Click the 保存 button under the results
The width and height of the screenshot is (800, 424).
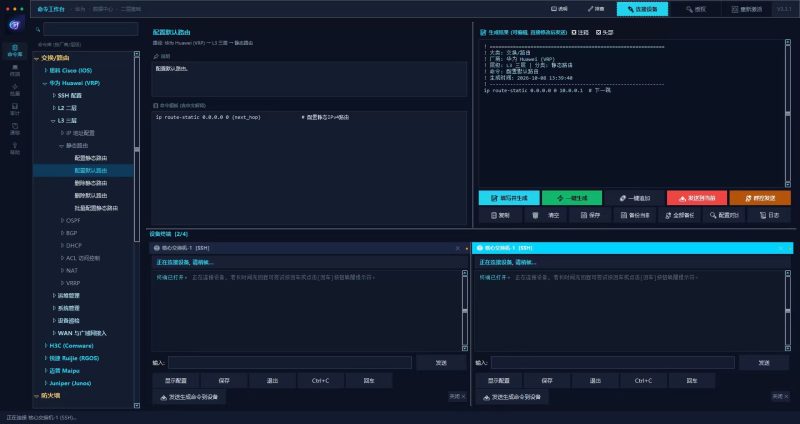pyautogui.click(x=590, y=215)
